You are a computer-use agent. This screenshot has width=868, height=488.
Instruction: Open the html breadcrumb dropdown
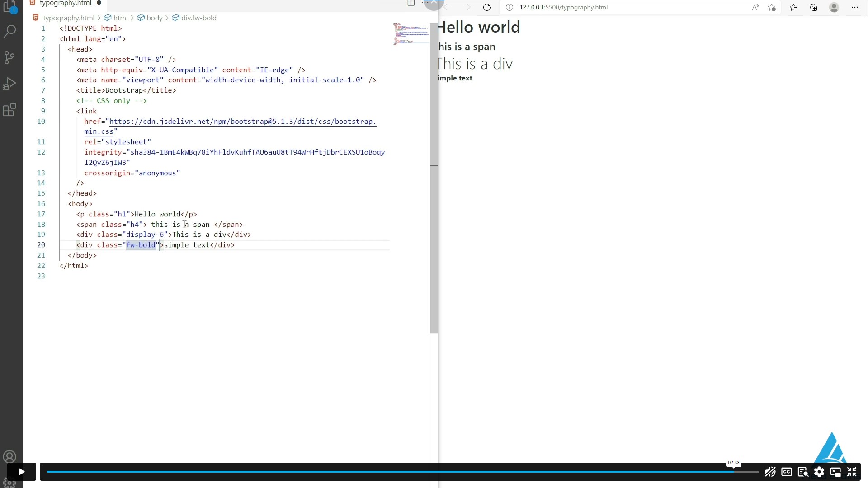click(x=119, y=18)
